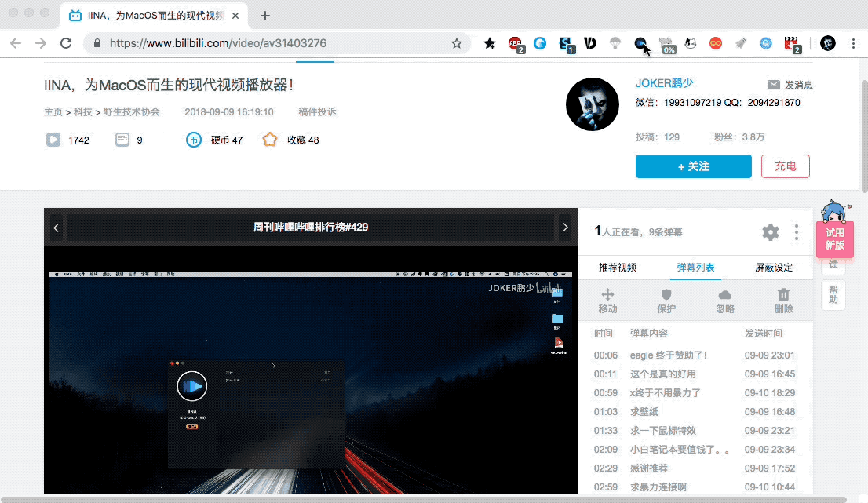Screen dimensions: 868x503
Task: Go to 主页 breadcrumb
Action: [53, 111]
